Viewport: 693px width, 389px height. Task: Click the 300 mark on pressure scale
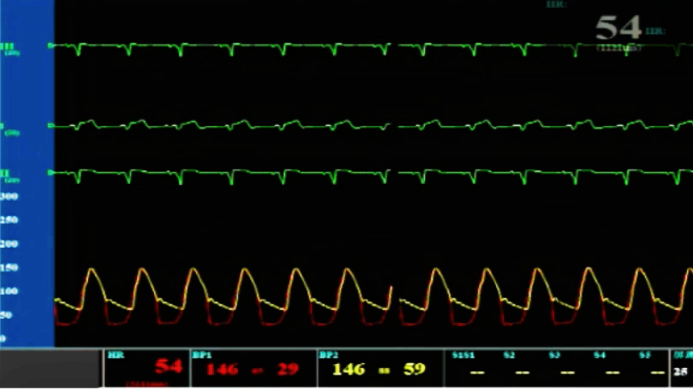pos(9,196)
